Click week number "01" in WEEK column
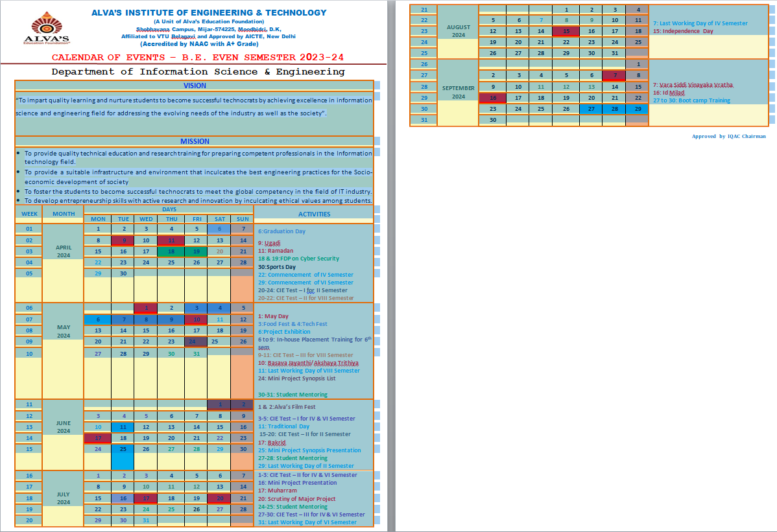Screen dimensions: 777x532 29,229
